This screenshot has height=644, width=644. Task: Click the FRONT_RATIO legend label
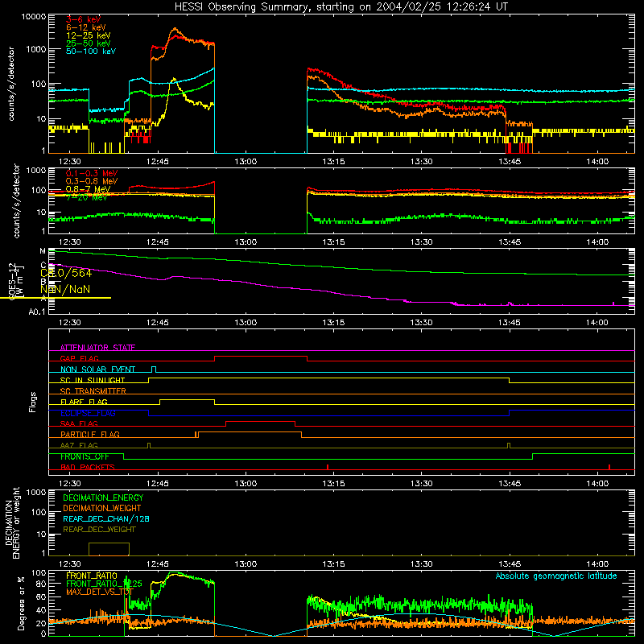[x=92, y=576]
